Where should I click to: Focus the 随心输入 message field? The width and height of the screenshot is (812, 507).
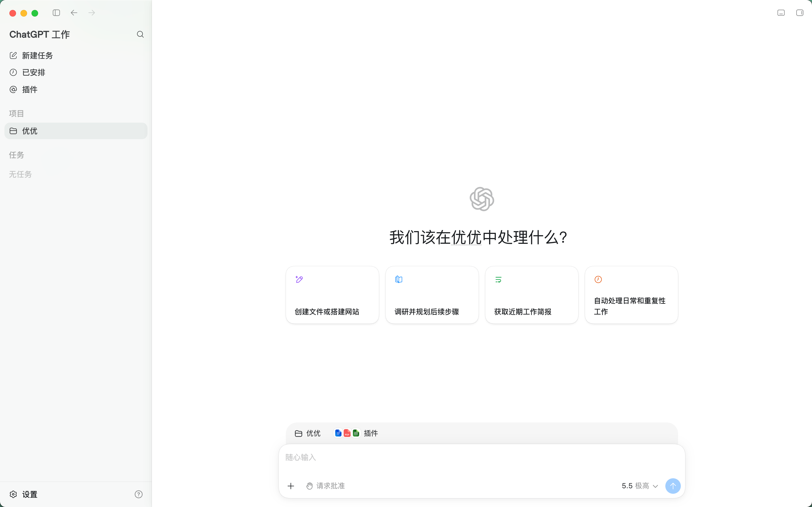pyautogui.click(x=482, y=457)
